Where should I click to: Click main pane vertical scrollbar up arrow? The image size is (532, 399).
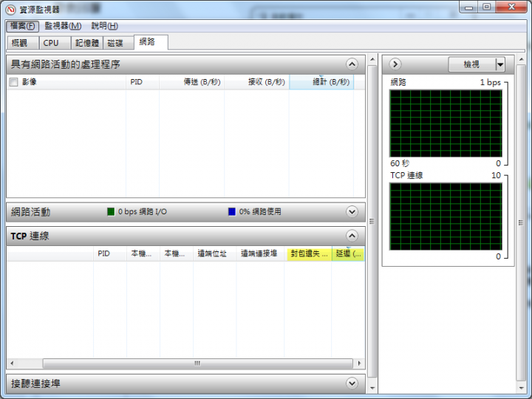tap(372, 59)
